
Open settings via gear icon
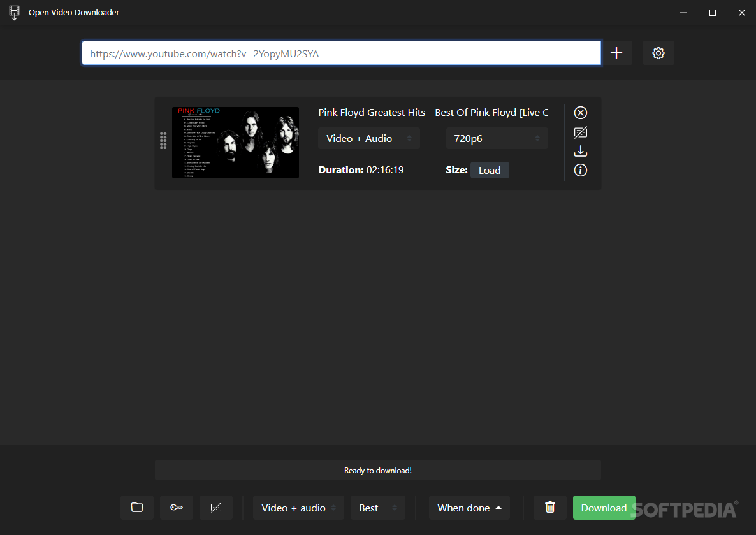point(658,53)
